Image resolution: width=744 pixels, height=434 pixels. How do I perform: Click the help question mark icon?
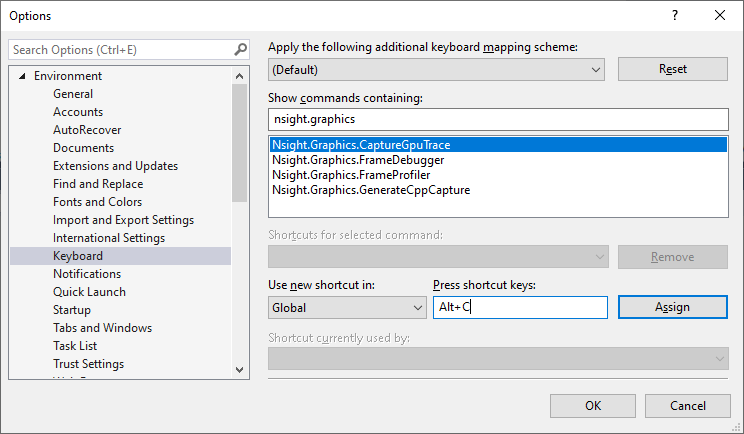point(674,16)
